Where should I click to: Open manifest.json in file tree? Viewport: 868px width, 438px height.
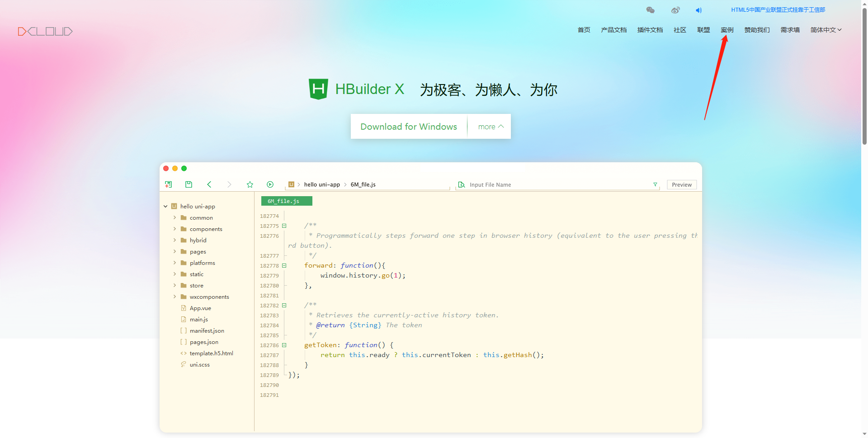pos(207,330)
